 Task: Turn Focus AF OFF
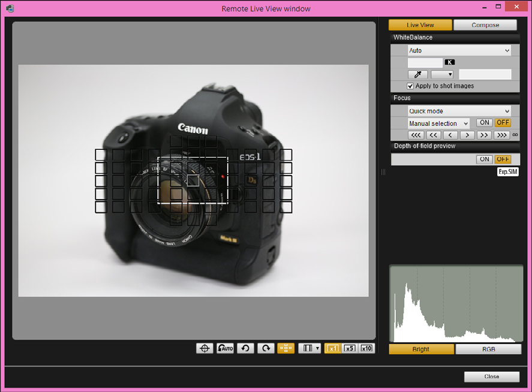pos(503,123)
